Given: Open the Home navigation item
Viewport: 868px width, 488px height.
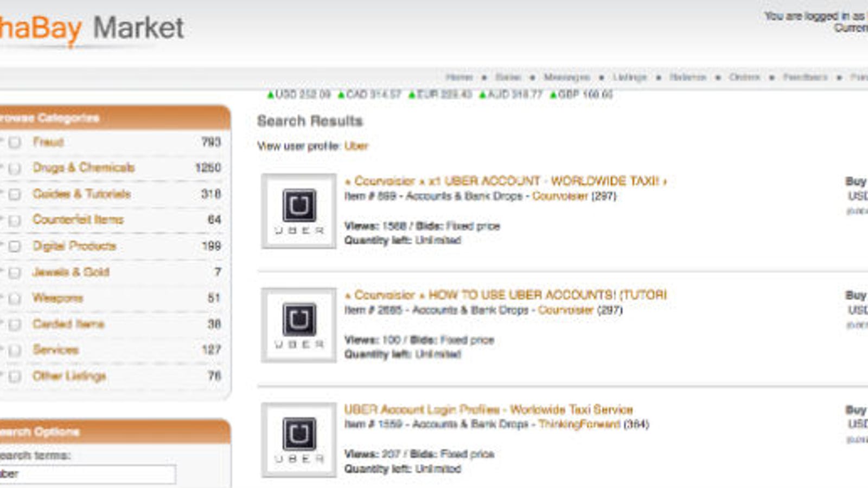Looking at the screenshot, I should pos(459,77).
